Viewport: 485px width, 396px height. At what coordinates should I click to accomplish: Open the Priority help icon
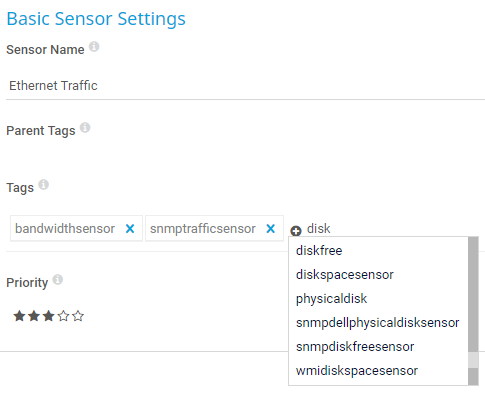point(58,280)
